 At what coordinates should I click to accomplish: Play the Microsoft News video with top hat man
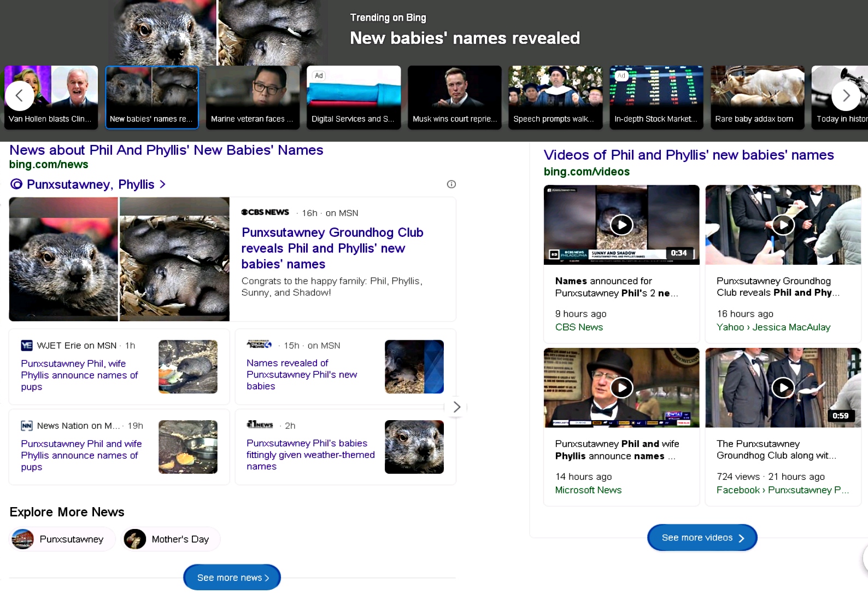tap(621, 388)
